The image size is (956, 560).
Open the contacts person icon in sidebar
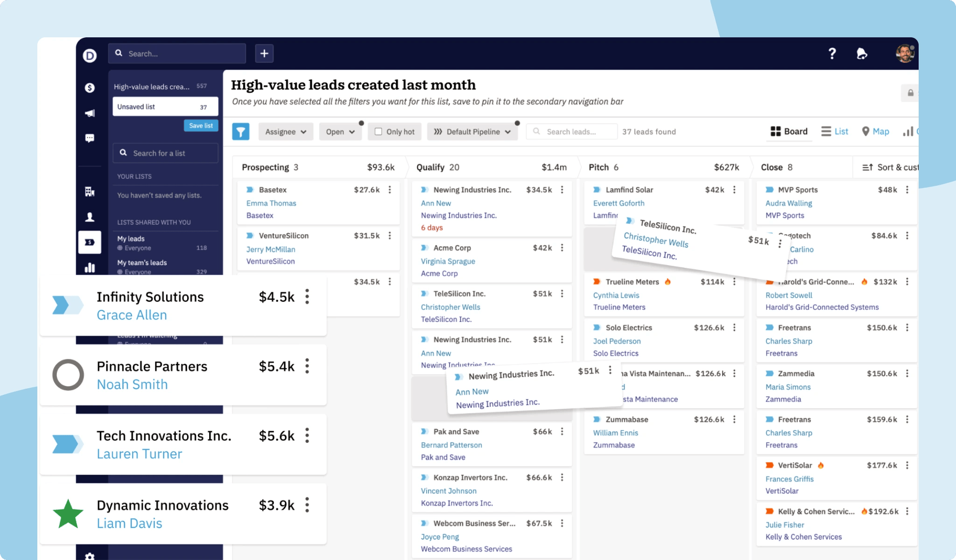[89, 216]
